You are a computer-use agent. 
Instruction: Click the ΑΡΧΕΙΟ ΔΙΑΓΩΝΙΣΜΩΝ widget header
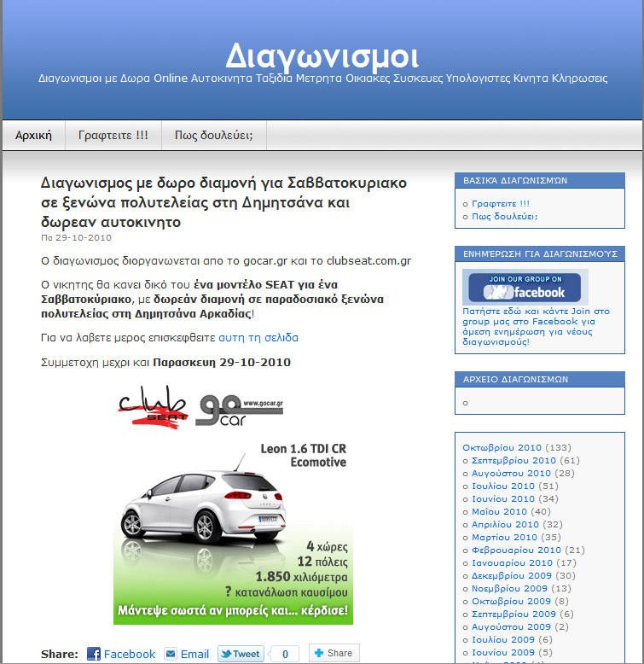click(x=539, y=380)
